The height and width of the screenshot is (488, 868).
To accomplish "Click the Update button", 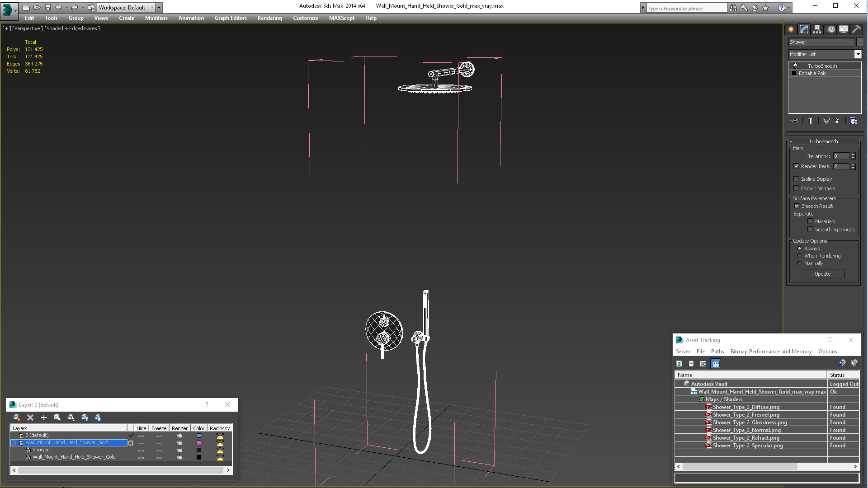I will click(822, 274).
